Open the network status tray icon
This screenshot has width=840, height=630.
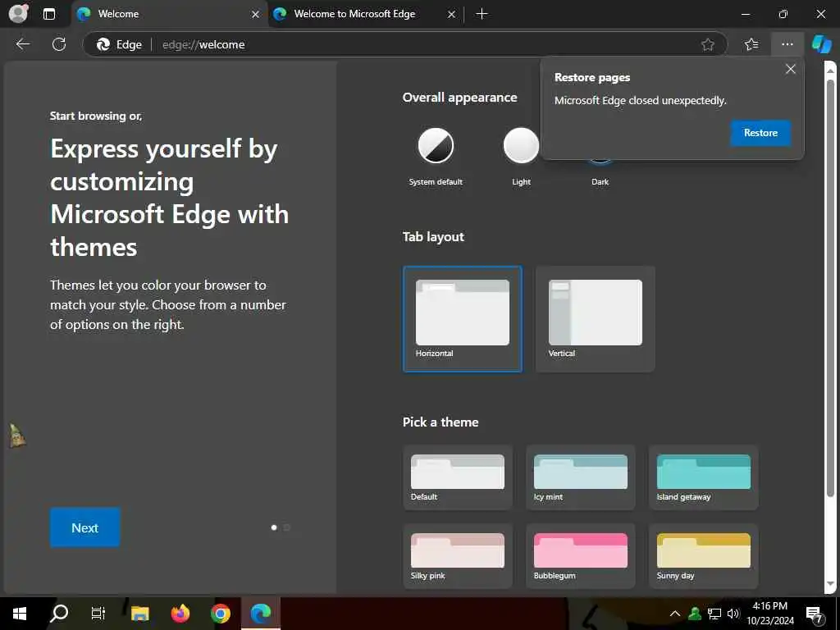click(714, 614)
